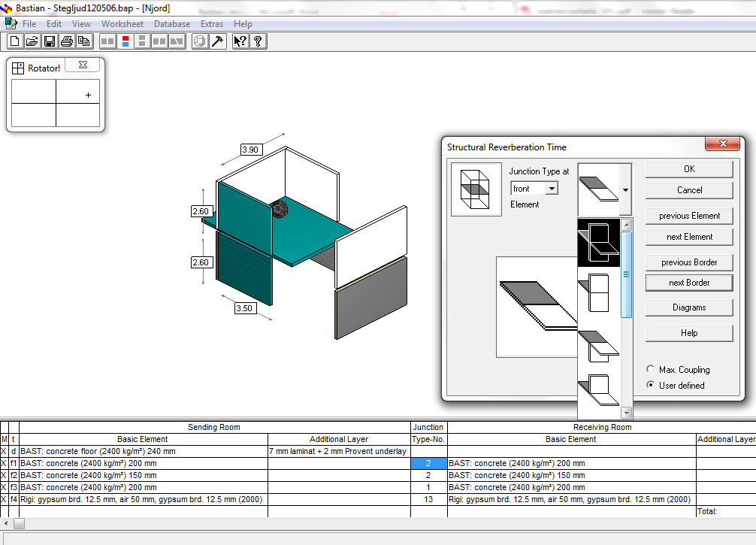Click the 3.50 dimension label in the model
756x545 pixels.
point(245,308)
